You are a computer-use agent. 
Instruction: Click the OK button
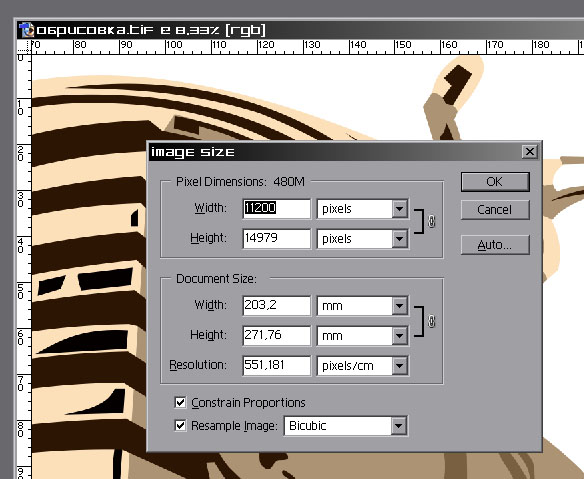coord(495,182)
